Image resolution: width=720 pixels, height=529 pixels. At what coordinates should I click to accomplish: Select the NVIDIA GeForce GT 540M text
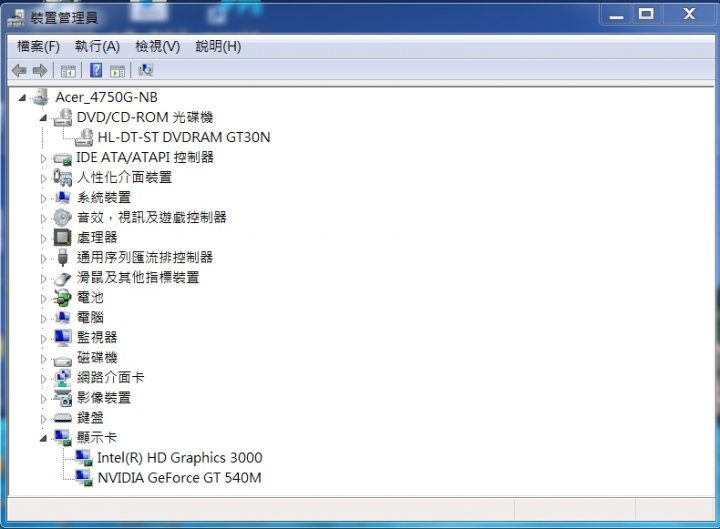tap(180, 478)
